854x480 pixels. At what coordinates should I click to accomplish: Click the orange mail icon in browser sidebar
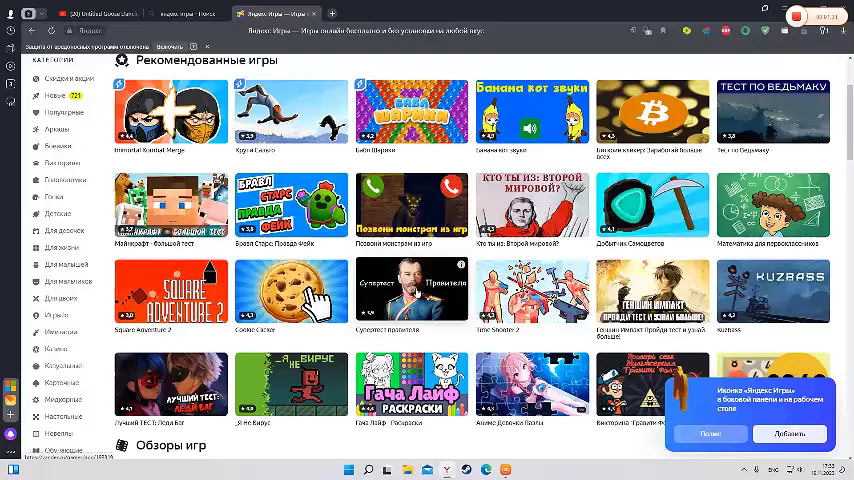tap(10, 400)
